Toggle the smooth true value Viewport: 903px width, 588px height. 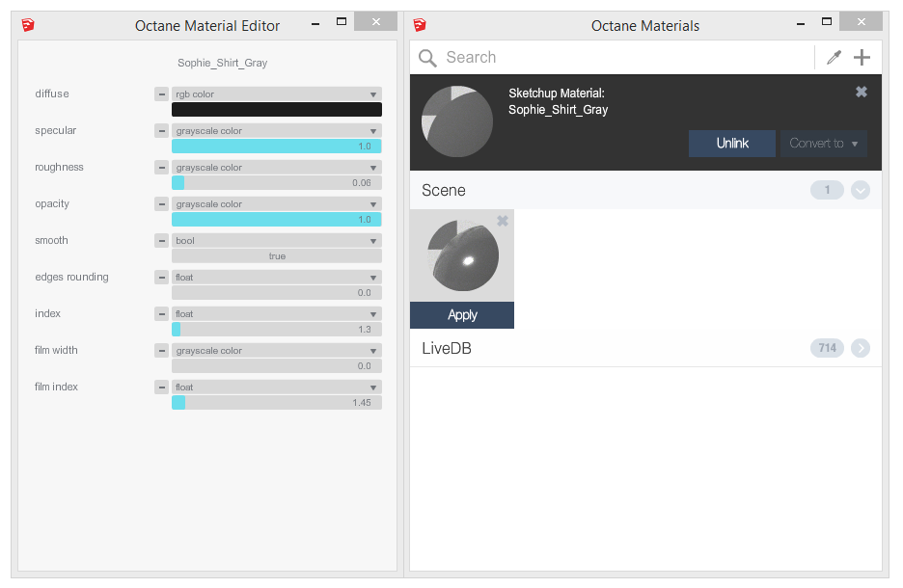[x=277, y=256]
